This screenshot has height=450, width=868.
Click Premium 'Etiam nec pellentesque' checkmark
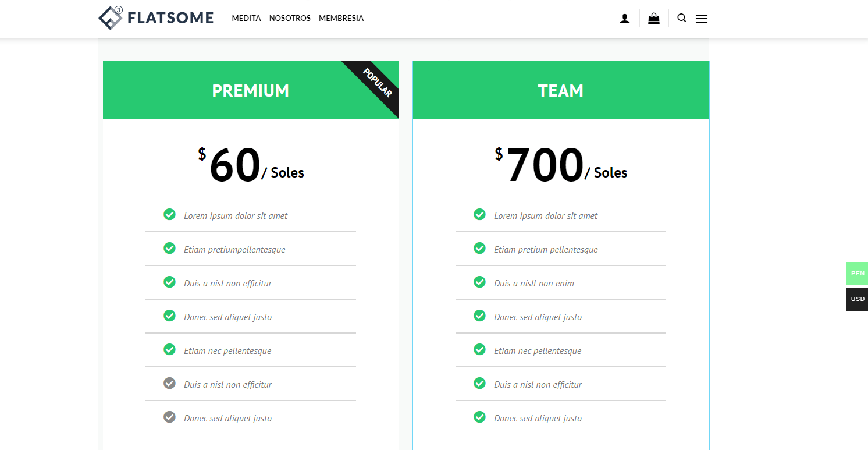[x=169, y=349]
